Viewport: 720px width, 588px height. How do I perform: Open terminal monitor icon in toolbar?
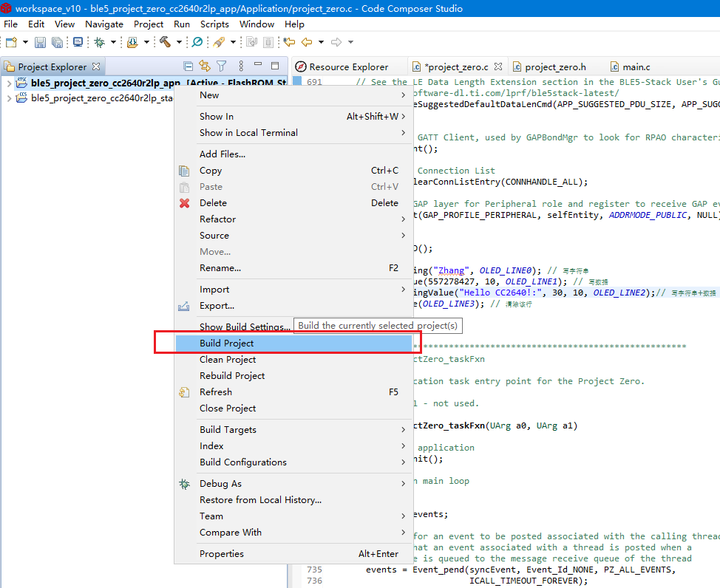[78, 42]
